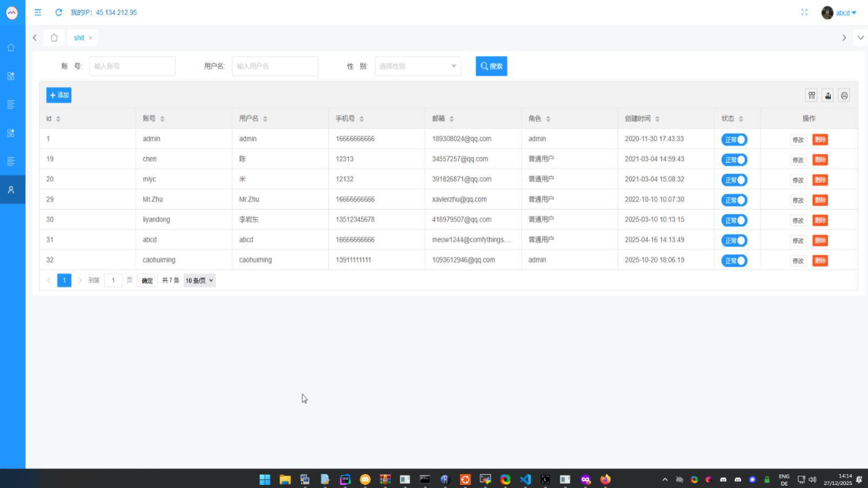Disable the status switch for user chen
Screen dimensions: 868x488
pos(734,160)
